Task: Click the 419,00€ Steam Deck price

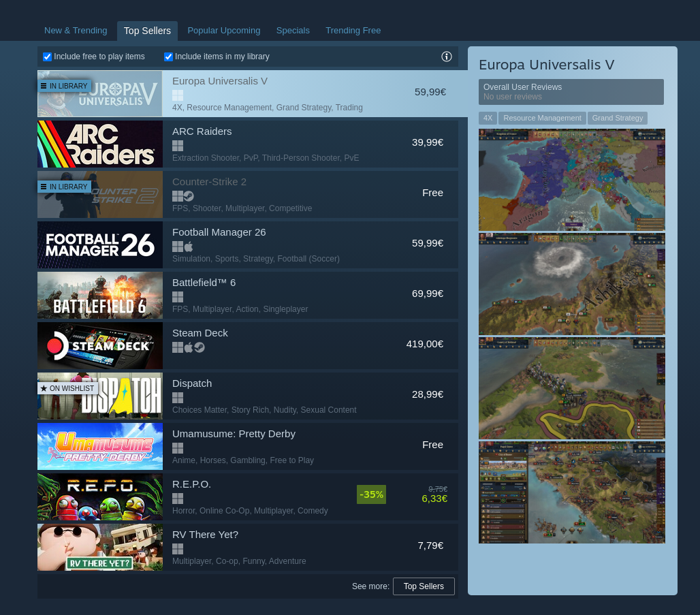Action: coord(424,344)
